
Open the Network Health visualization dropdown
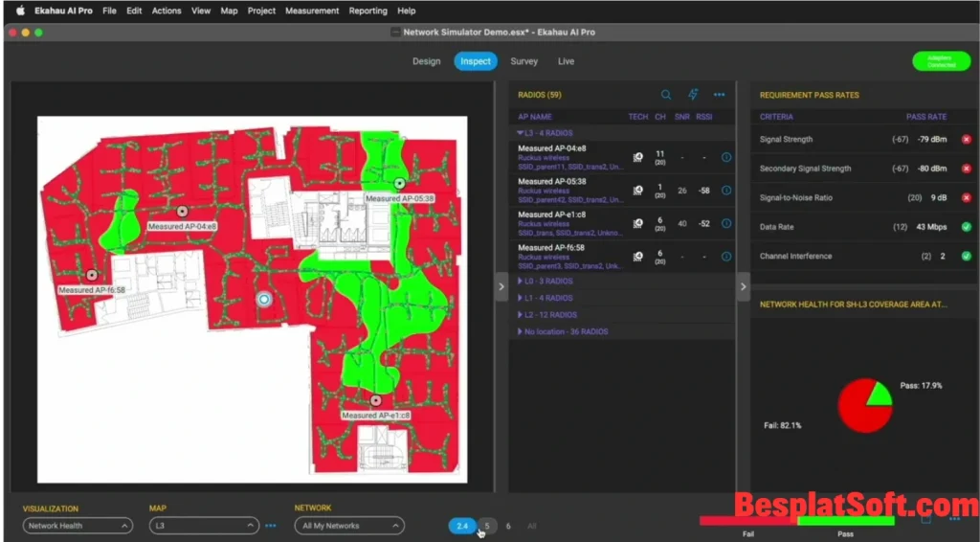pyautogui.click(x=78, y=526)
